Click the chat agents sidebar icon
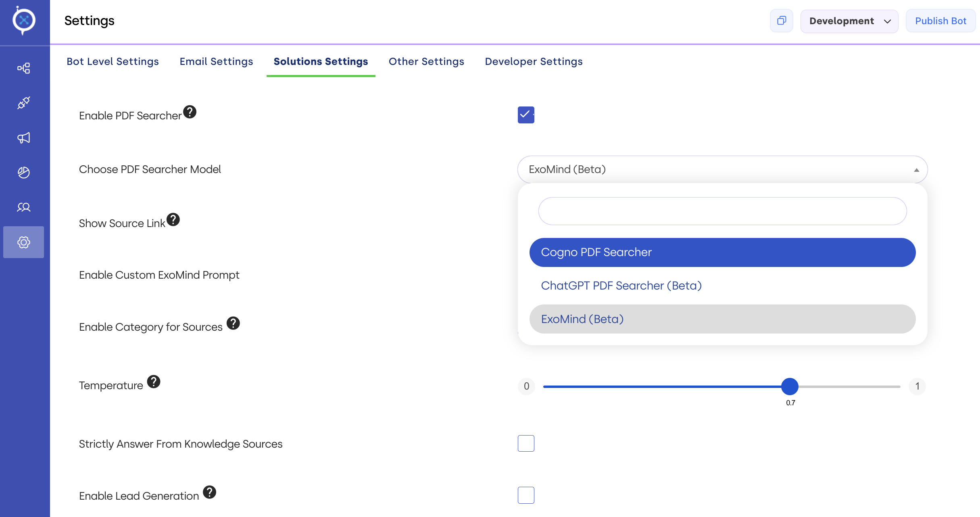The width and height of the screenshot is (980, 517). pos(24,207)
